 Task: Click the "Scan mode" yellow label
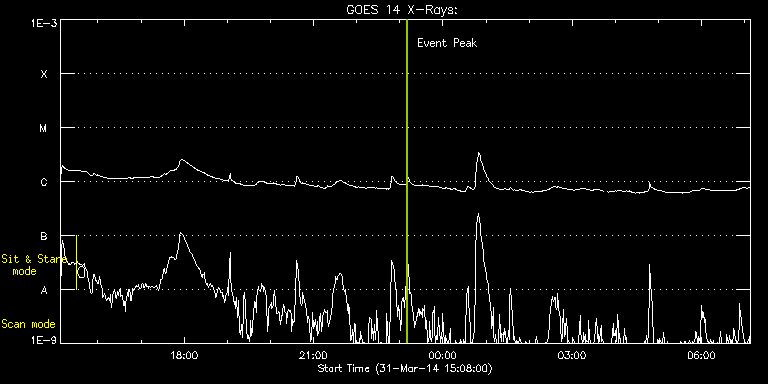28,324
